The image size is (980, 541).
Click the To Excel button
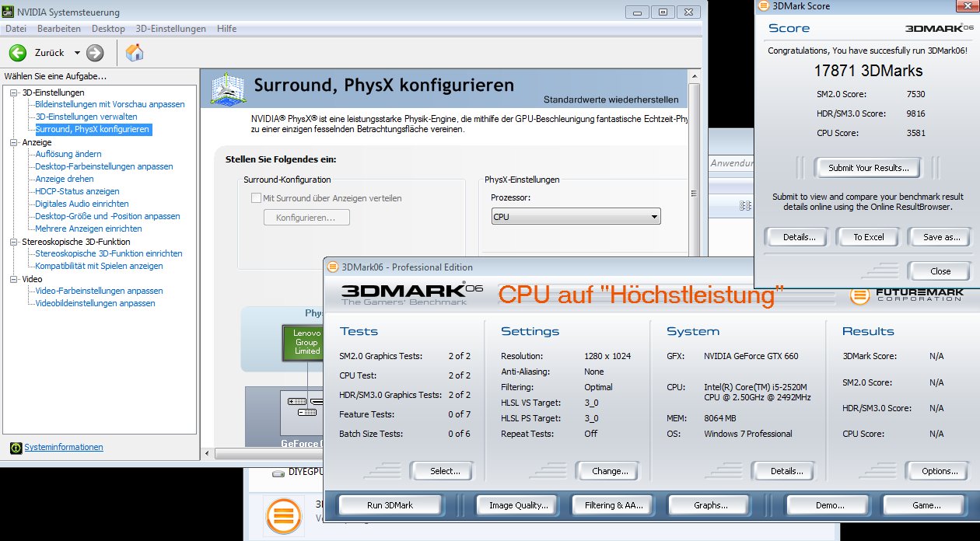point(868,237)
